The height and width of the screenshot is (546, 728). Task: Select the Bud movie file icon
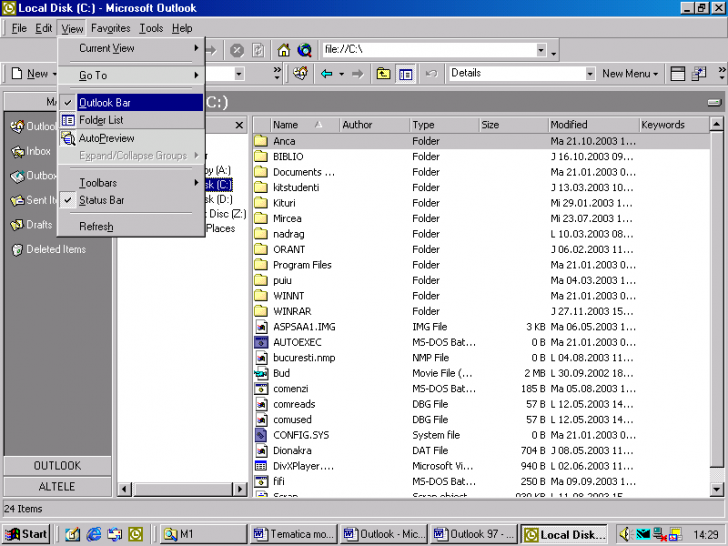[261, 373]
